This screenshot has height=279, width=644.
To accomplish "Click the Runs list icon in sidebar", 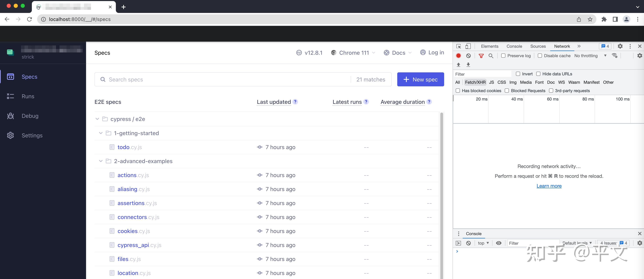I will pos(10,96).
